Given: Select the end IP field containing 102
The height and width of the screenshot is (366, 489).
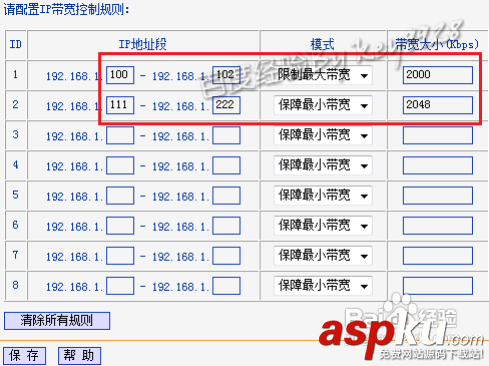Looking at the screenshot, I should (x=226, y=75).
